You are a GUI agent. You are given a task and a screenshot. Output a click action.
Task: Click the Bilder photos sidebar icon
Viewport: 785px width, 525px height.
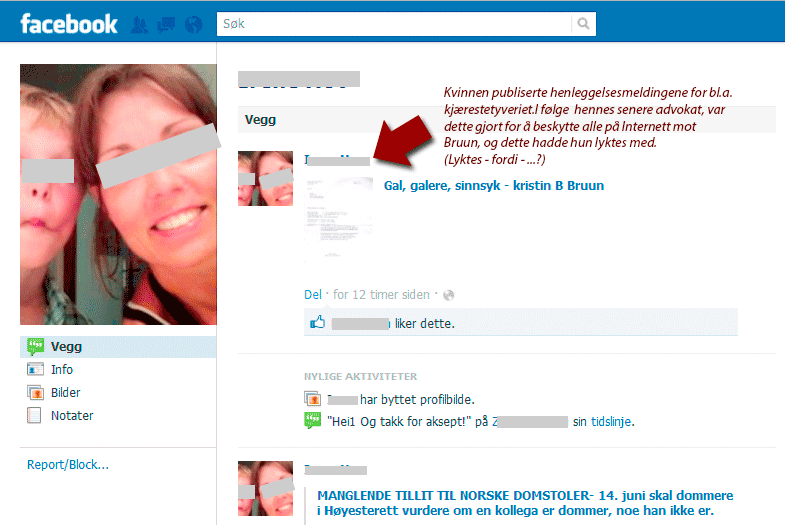[x=35, y=392]
